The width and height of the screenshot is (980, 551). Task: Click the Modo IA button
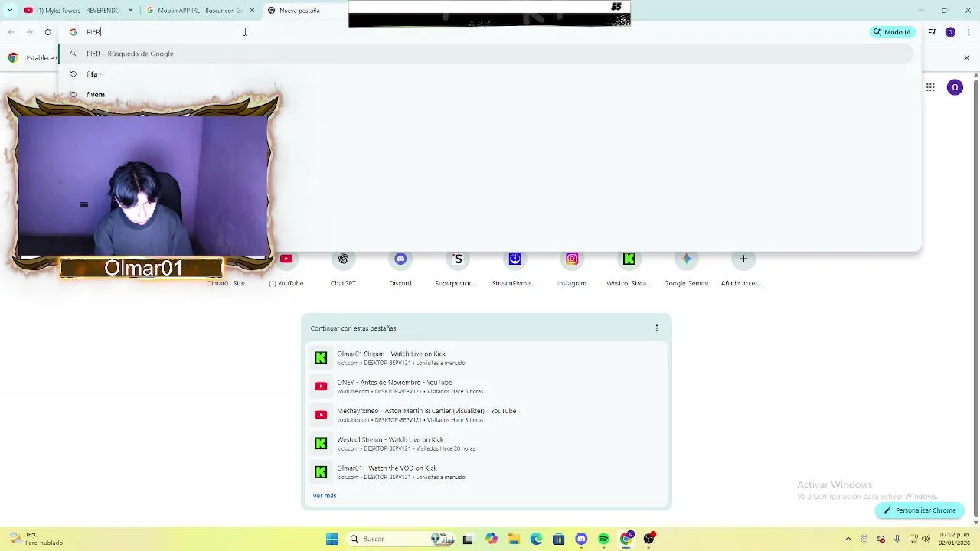click(x=892, y=32)
